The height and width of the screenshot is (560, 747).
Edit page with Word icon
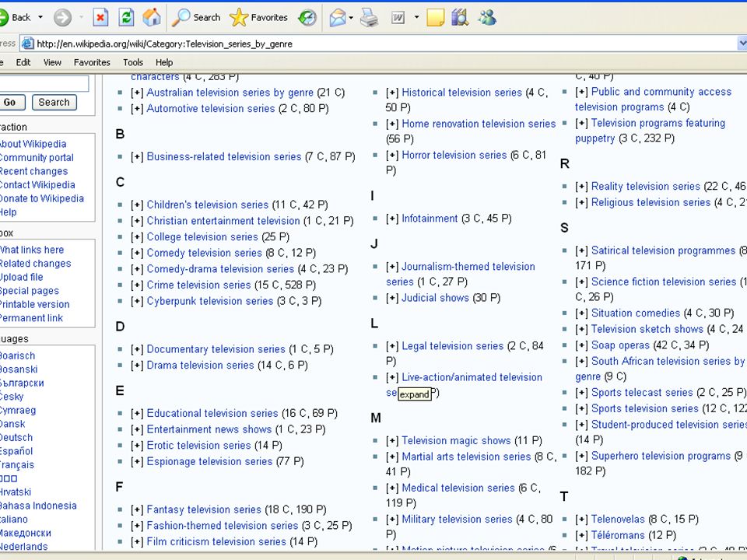pos(398,18)
